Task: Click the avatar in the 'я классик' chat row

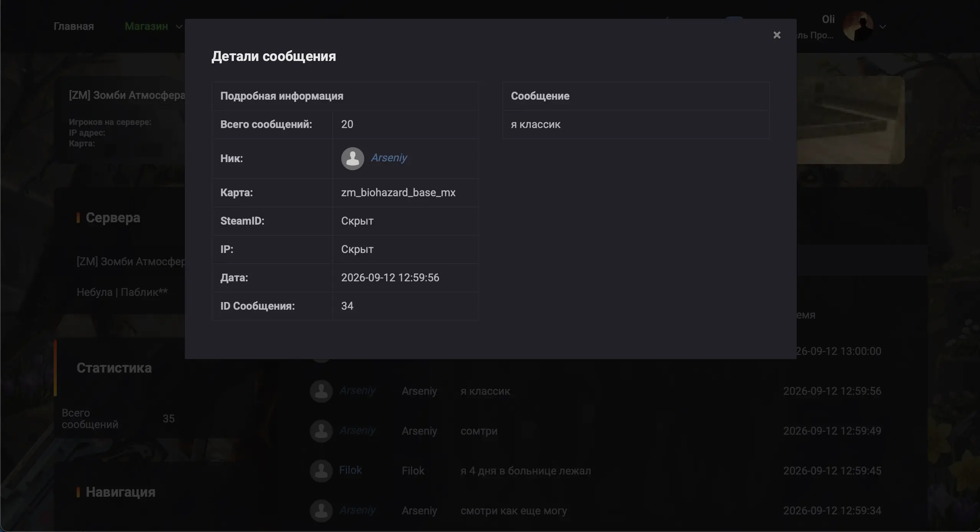Action: click(321, 391)
